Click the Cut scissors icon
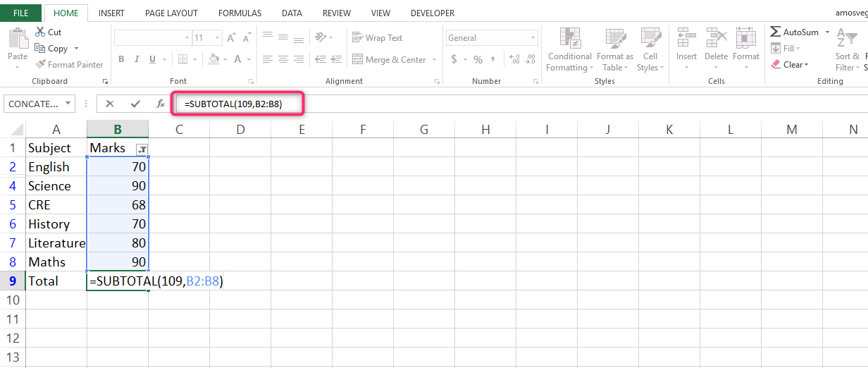 pyautogui.click(x=40, y=32)
